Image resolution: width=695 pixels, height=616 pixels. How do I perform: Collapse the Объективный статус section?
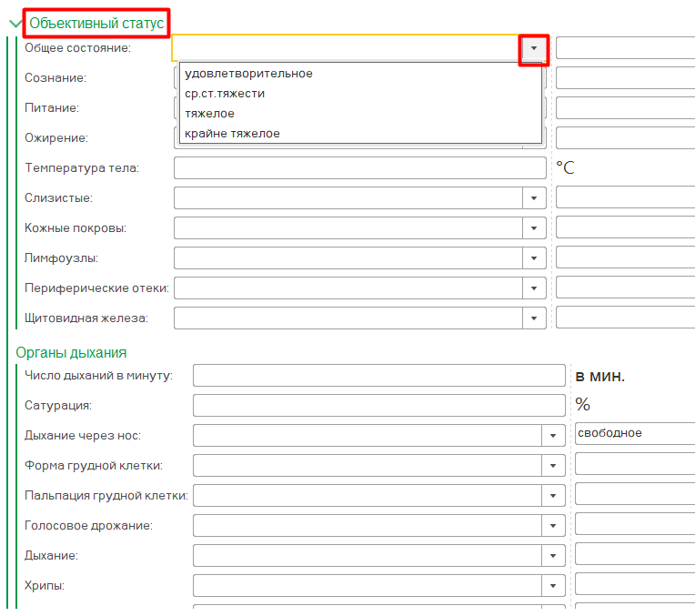point(15,24)
